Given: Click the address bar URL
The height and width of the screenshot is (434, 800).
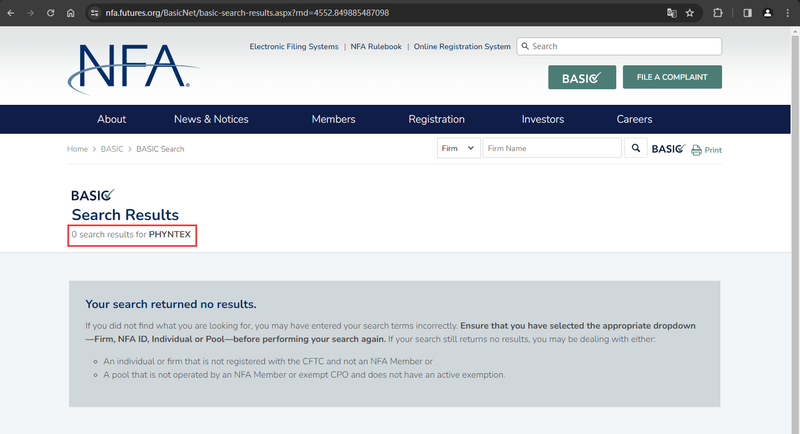Looking at the screenshot, I should click(247, 13).
